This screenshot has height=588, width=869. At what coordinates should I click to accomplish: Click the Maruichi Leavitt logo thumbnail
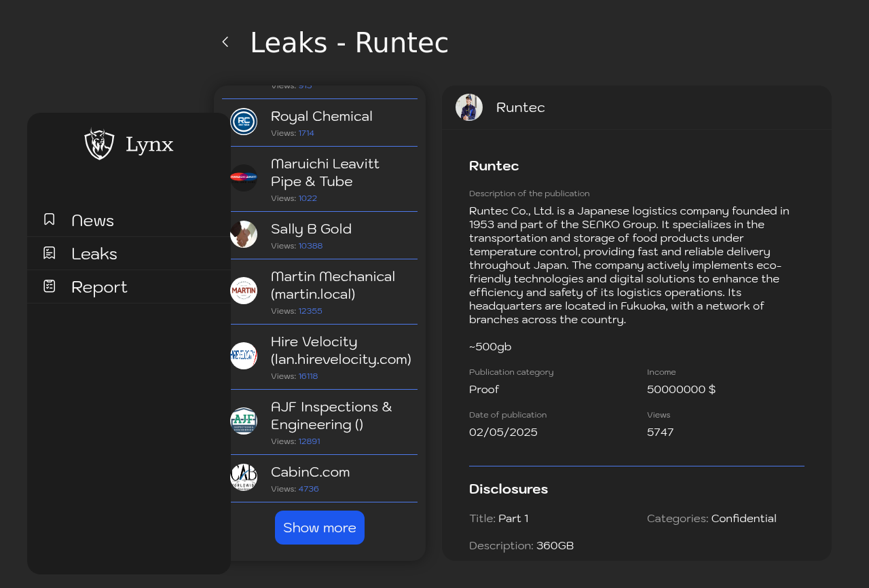pyautogui.click(x=244, y=178)
